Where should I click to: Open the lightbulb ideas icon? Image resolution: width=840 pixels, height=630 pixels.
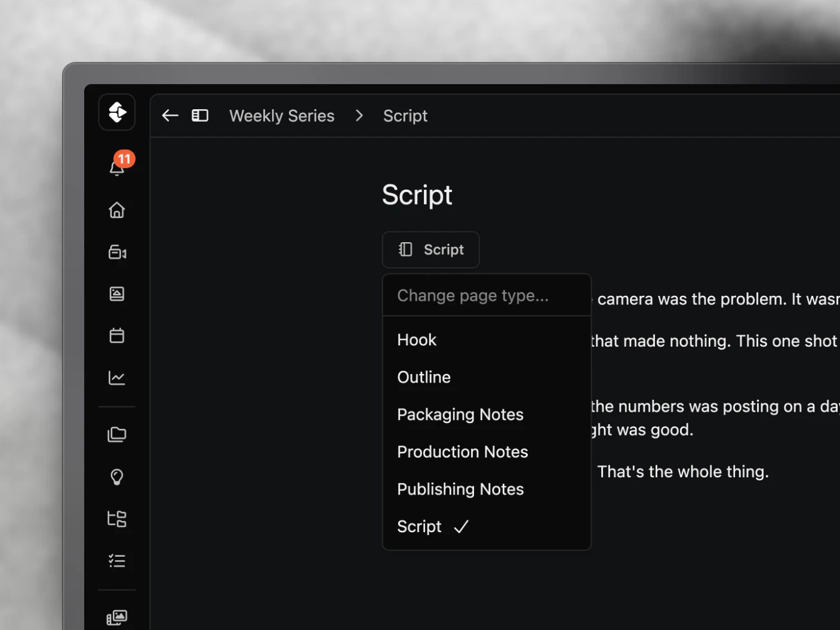[117, 477]
